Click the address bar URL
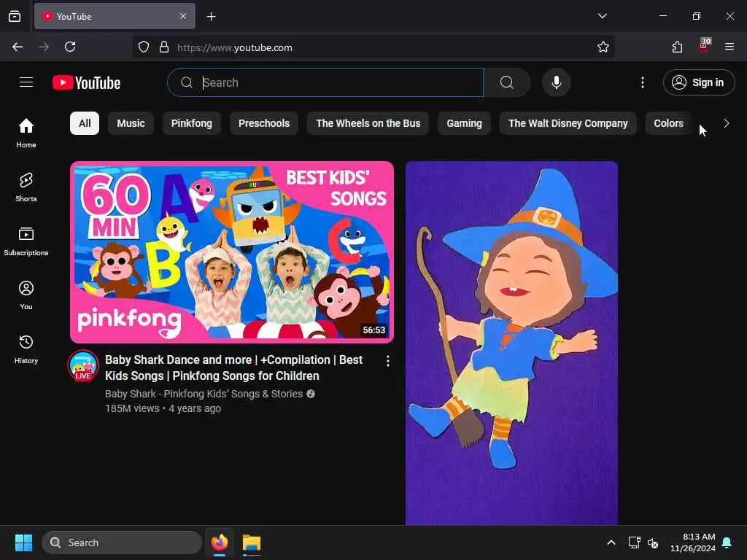This screenshot has width=747, height=560. pyautogui.click(x=234, y=47)
